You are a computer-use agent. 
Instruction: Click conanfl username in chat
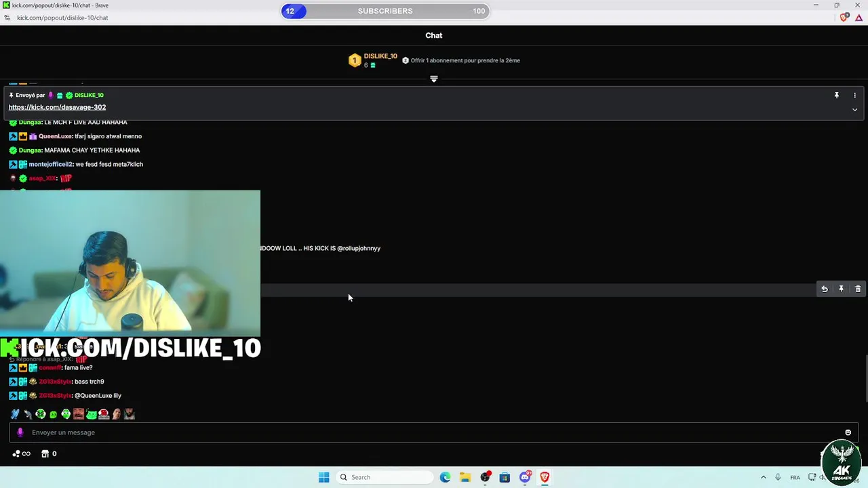tap(50, 367)
